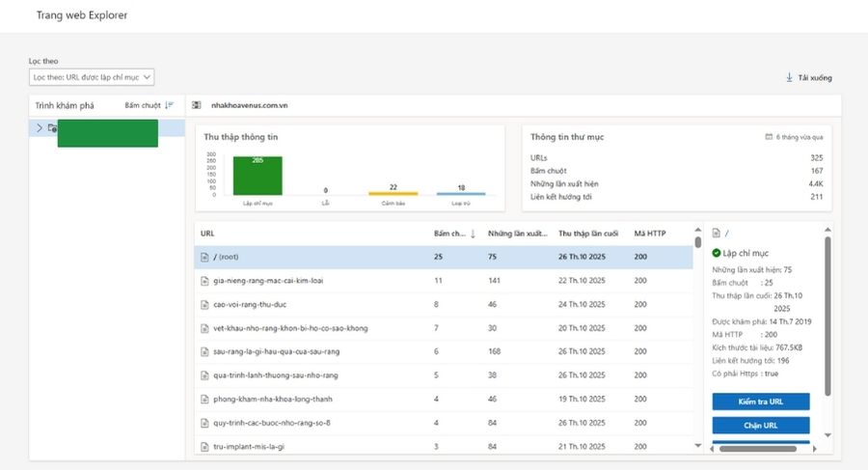Click the green Lập chỉ mục chart bar

(258, 176)
